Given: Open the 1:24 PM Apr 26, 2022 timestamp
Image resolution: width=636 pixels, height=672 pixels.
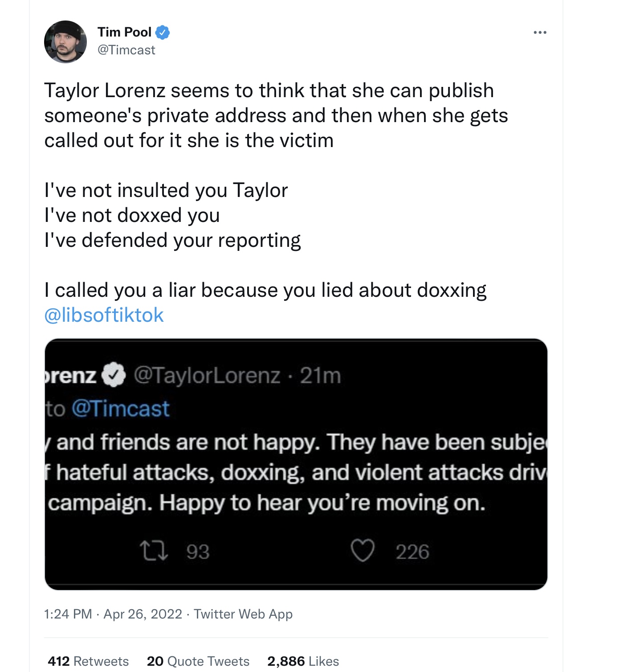Looking at the screenshot, I should coord(113,614).
